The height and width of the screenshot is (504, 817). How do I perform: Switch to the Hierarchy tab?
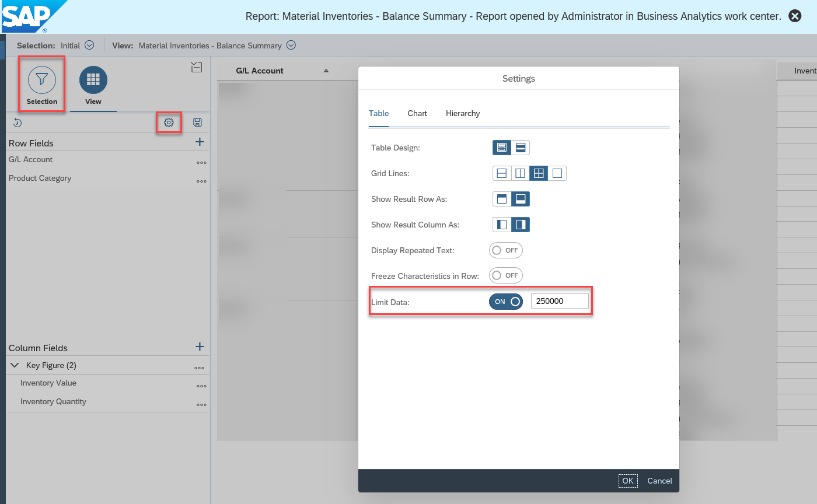[463, 113]
